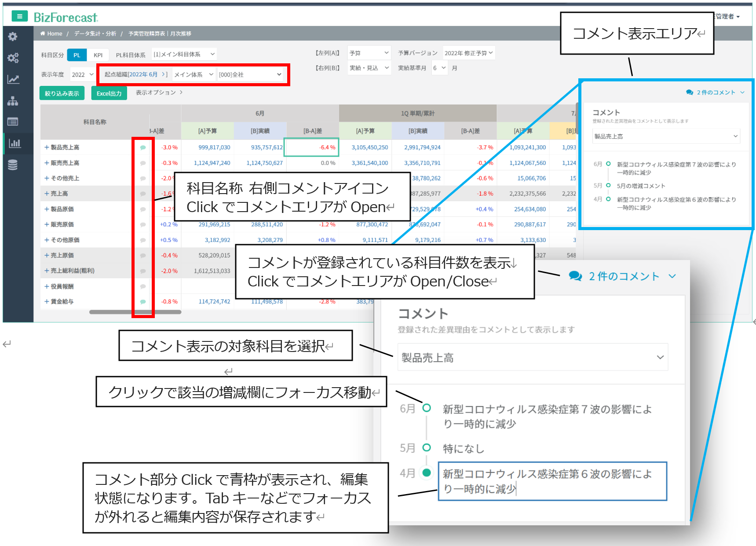Screen dimensions: 756x546
Task: Open the list view sidebar icon
Action: click(13, 122)
